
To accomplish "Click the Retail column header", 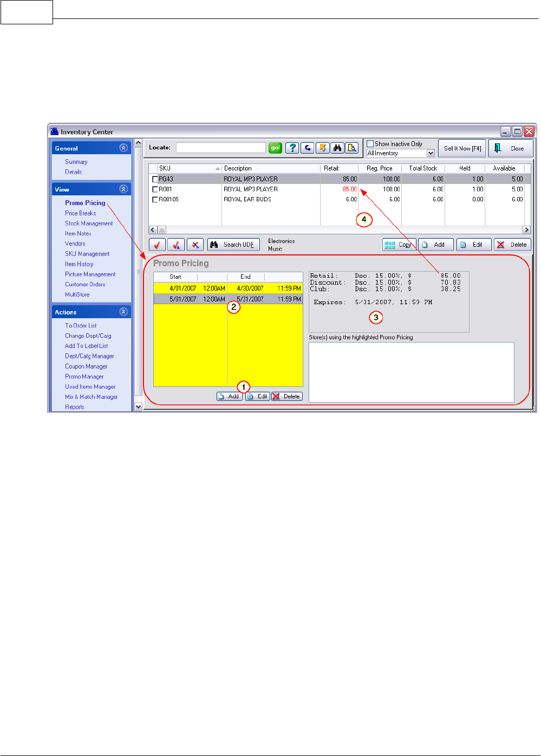I will (x=339, y=168).
